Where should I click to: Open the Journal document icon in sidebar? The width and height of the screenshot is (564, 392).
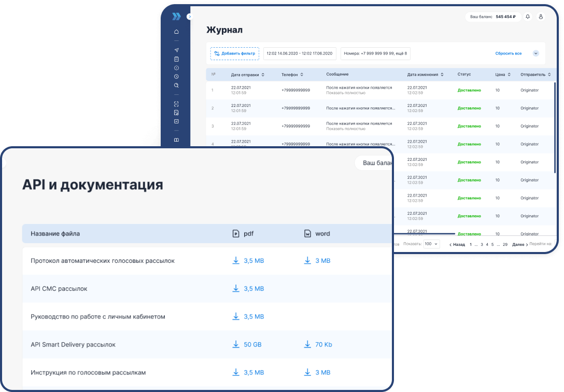click(x=176, y=60)
